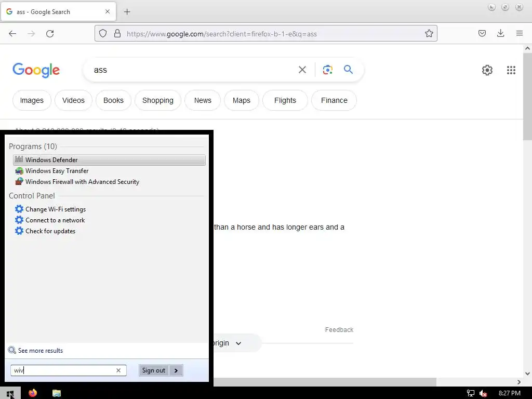Open Change Wi-Fi settings control panel item
The width and height of the screenshot is (532, 399).
click(109, 209)
